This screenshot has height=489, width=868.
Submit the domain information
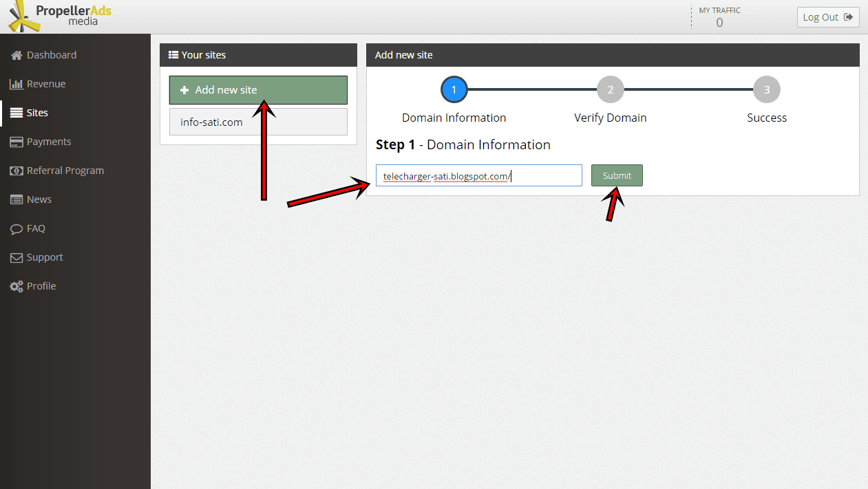pos(617,175)
